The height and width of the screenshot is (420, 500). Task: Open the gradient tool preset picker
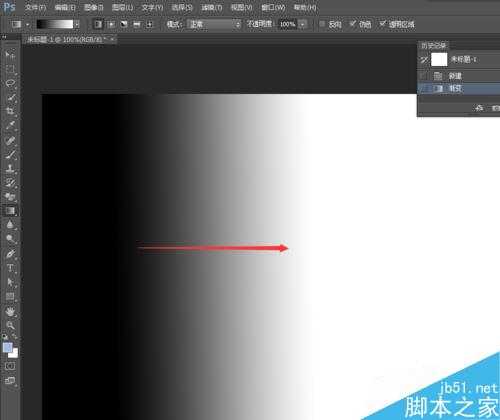20,24
